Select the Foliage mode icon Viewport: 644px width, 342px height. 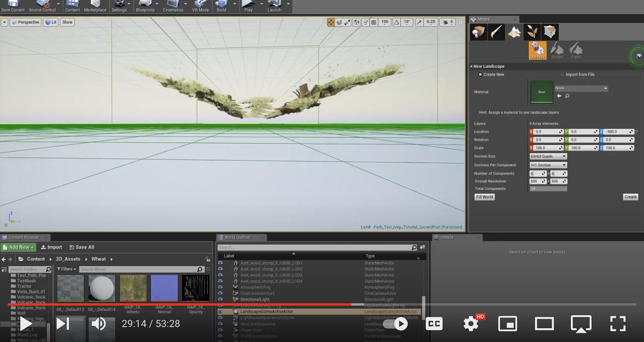532,32
